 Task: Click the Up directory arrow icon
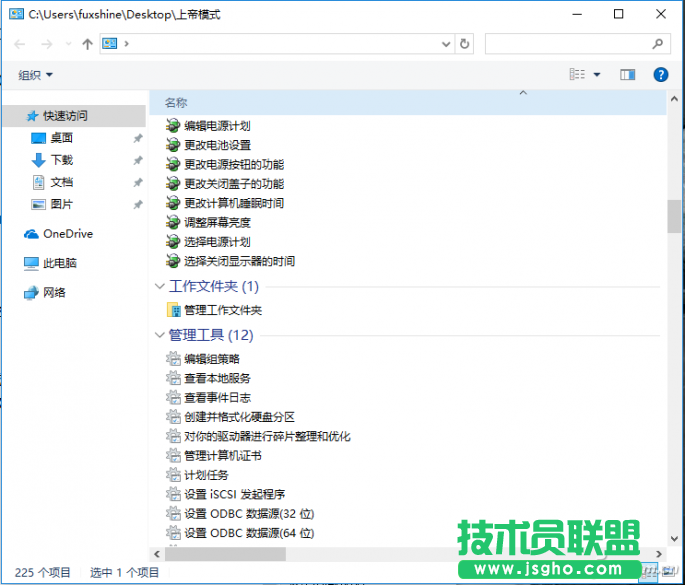(x=87, y=44)
